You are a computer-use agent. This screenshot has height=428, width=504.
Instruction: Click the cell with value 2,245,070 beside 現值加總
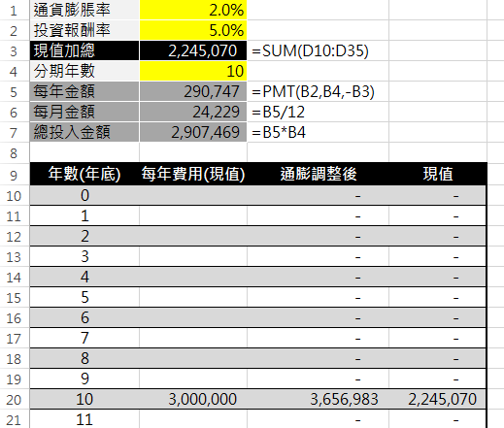tap(193, 50)
